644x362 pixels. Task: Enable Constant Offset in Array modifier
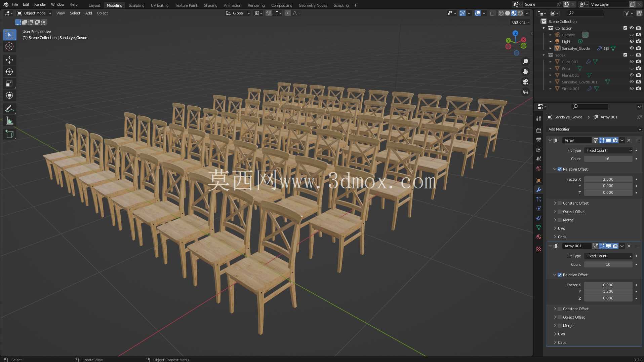pos(560,203)
